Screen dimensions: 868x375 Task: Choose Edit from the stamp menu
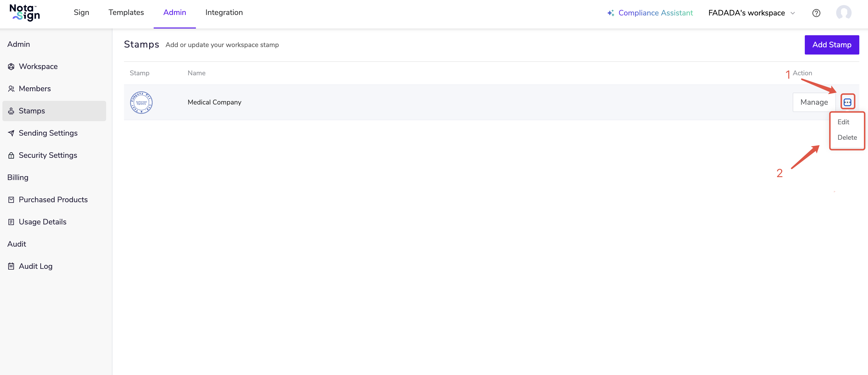843,122
